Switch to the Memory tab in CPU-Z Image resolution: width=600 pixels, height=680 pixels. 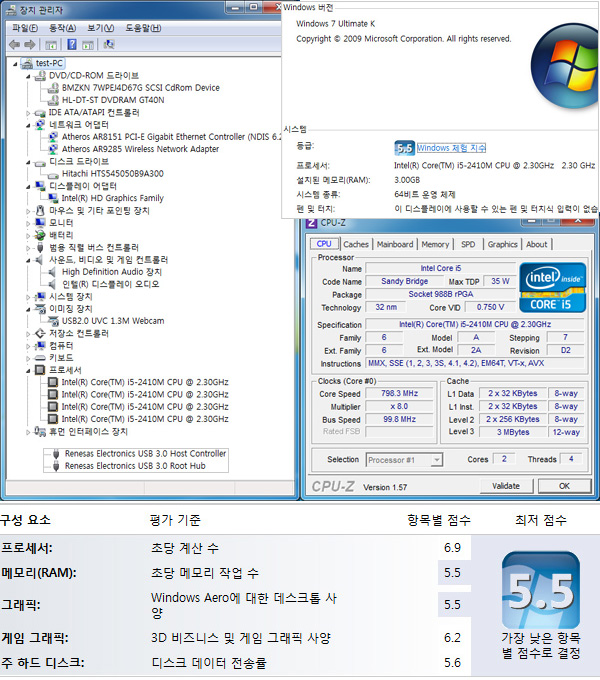point(435,245)
